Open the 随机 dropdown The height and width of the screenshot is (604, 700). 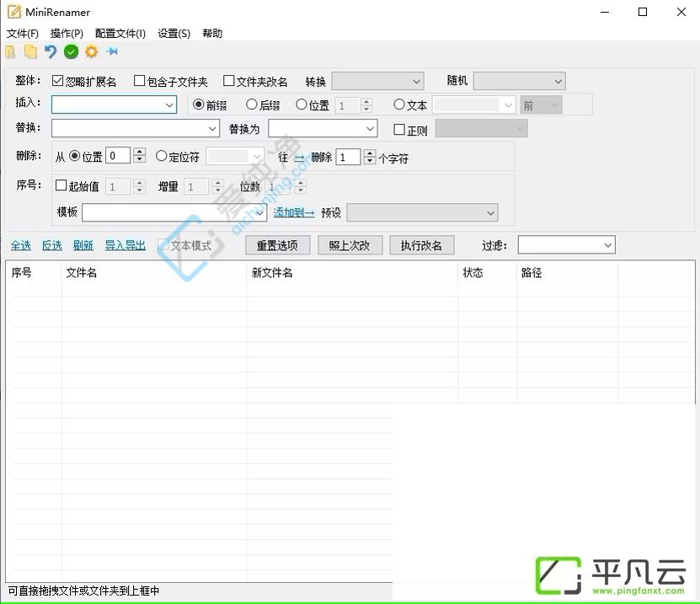point(519,81)
